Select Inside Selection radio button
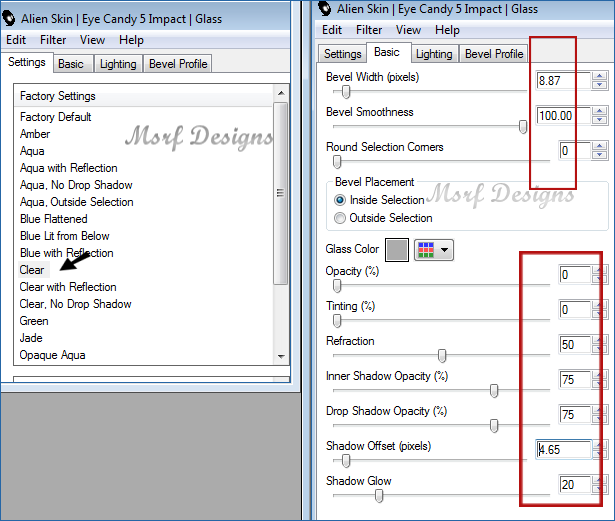The image size is (615, 521). (340, 200)
